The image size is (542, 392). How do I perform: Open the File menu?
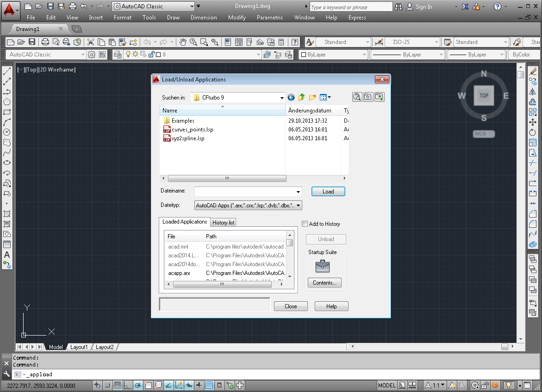31,18
